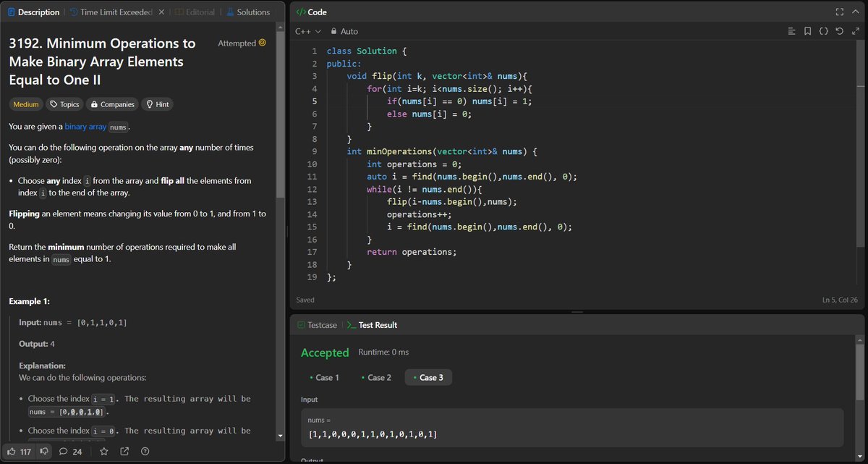Toggle fullscreen for the Code panel
Image resolution: width=868 pixels, height=464 pixels.
point(839,12)
